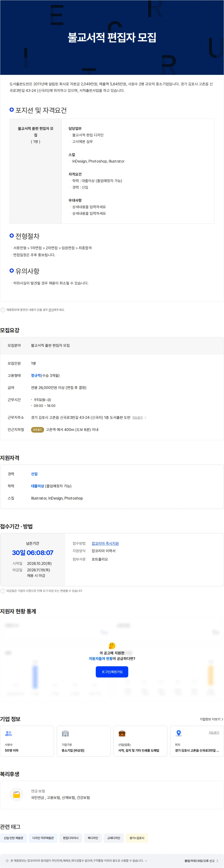224x868 pixels.
Task: Click the 기업구분 중소기업 (비상장) card
Action: 84,741
